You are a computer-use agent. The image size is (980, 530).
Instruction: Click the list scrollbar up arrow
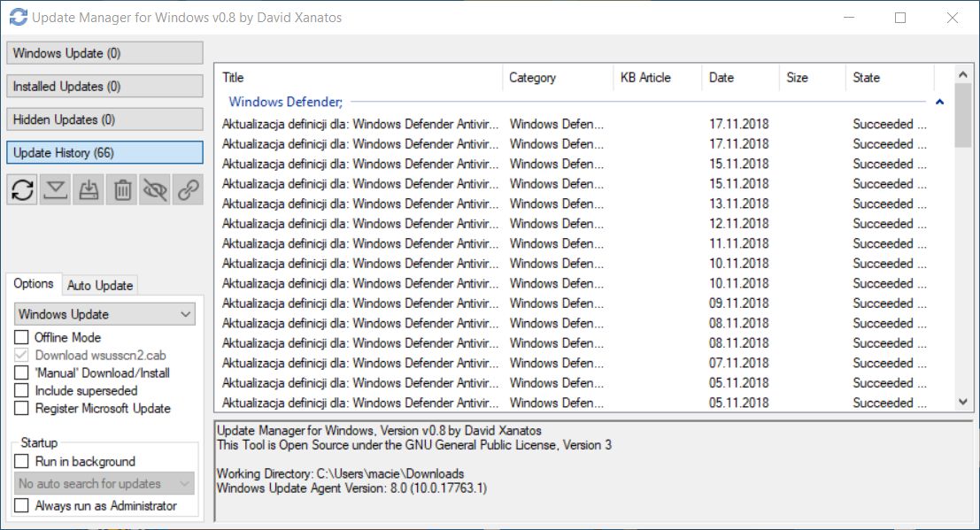tap(963, 74)
